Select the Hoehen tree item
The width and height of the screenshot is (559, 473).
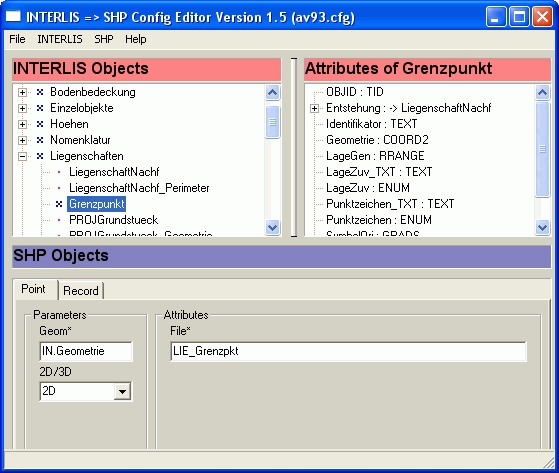(x=69, y=124)
